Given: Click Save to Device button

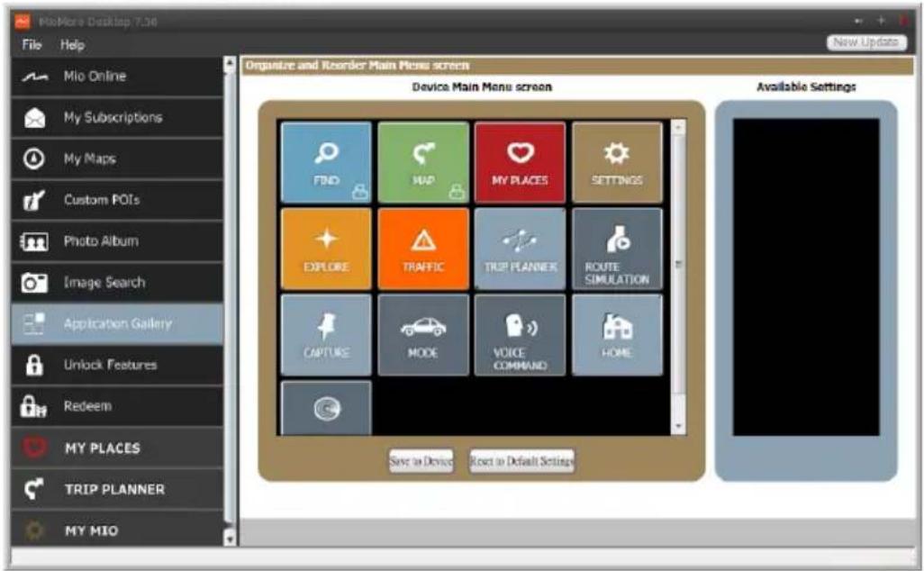Looking at the screenshot, I should (x=421, y=461).
